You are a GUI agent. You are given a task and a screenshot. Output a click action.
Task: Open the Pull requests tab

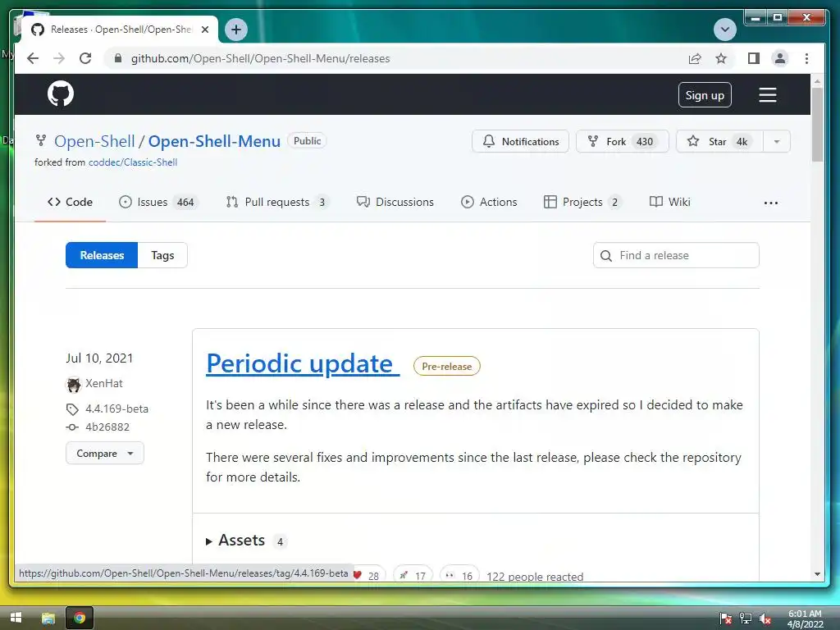pyautogui.click(x=277, y=202)
